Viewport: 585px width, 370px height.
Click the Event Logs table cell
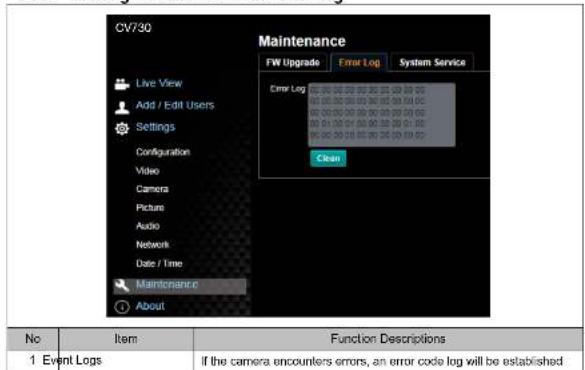[72, 360]
